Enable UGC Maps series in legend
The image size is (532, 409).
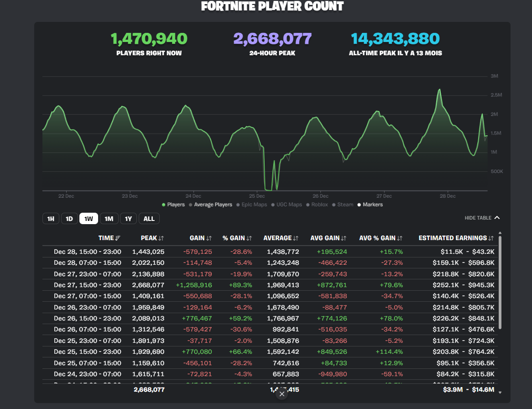coord(287,204)
